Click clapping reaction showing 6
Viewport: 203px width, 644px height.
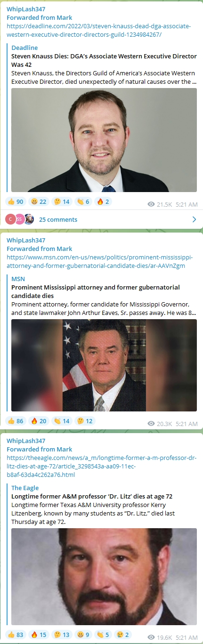pyautogui.click(x=83, y=202)
